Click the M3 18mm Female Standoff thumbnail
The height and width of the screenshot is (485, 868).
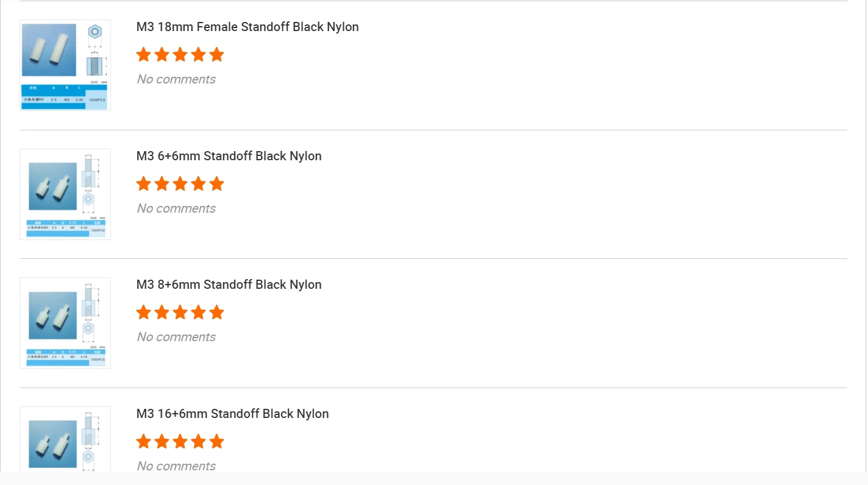(x=65, y=65)
